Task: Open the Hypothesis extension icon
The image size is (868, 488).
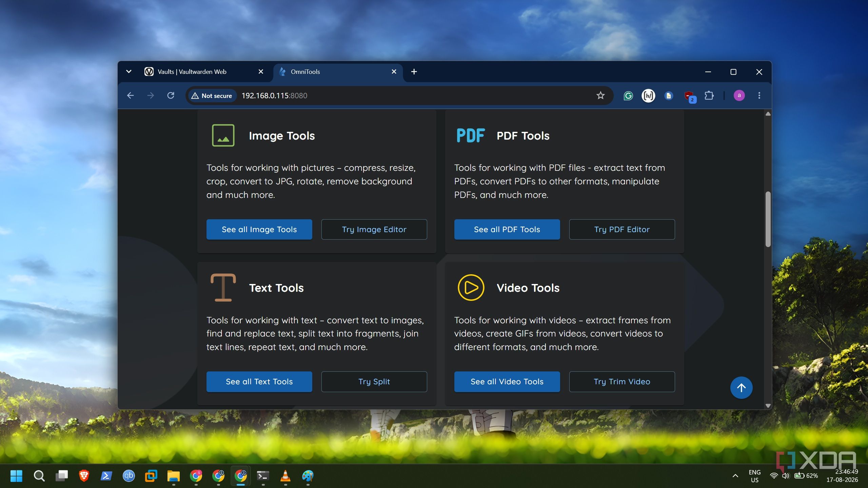Action: (x=648, y=96)
